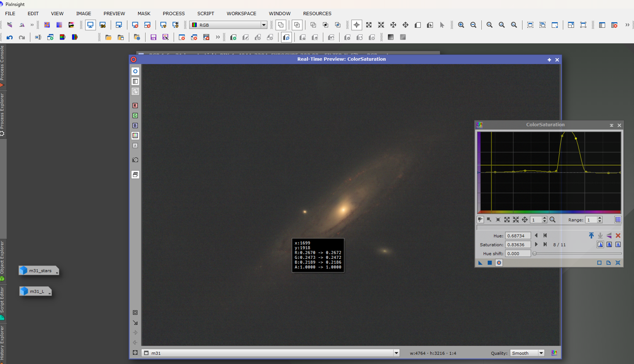Click the purple Save file icon
The width and height of the screenshot is (634, 364).
[153, 37]
